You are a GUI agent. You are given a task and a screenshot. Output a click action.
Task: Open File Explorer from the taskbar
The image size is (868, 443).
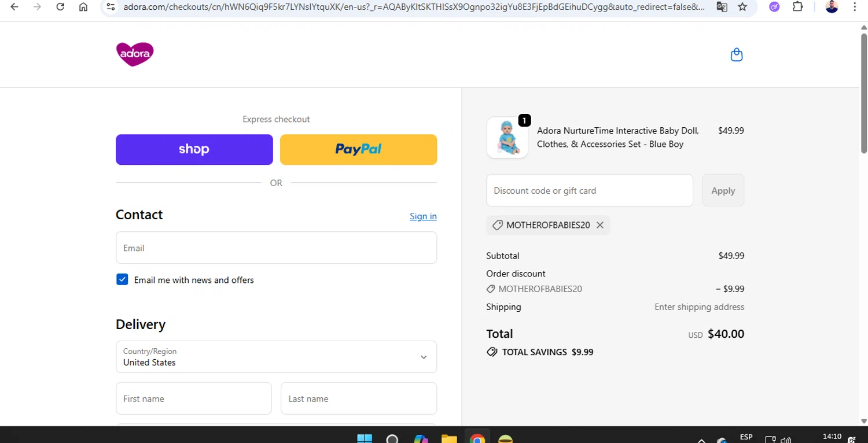[449, 439]
